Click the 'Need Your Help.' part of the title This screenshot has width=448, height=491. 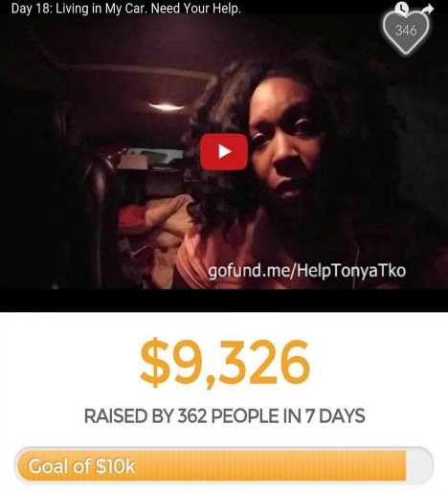196,9
